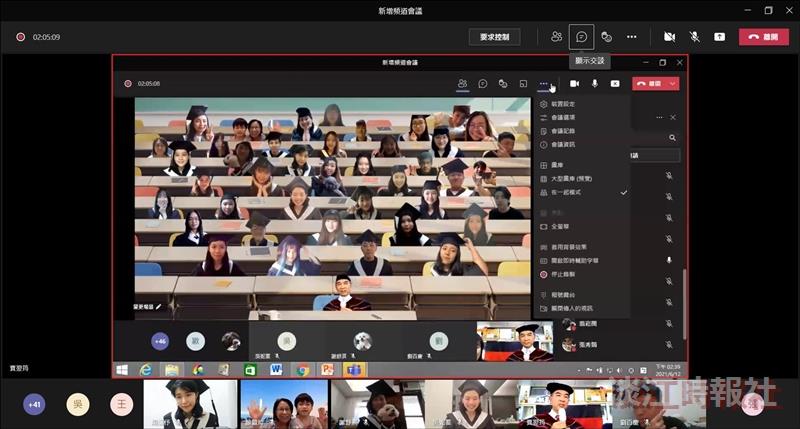Click the thumbnail of graduate holding a dog

tap(378, 404)
